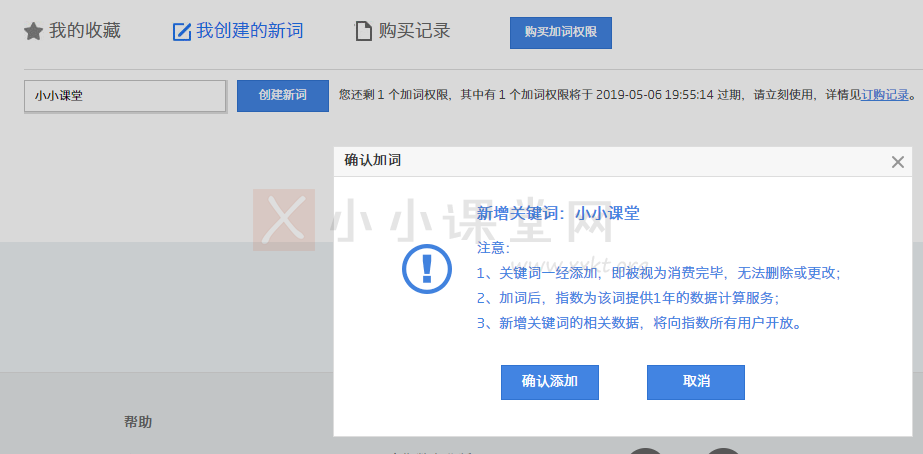The image size is (923, 454).
Task: Click the 购买加词权限 button
Action: click(x=560, y=32)
